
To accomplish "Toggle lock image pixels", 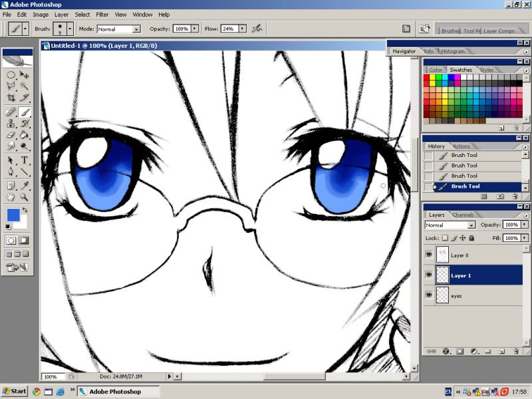I will [x=454, y=238].
